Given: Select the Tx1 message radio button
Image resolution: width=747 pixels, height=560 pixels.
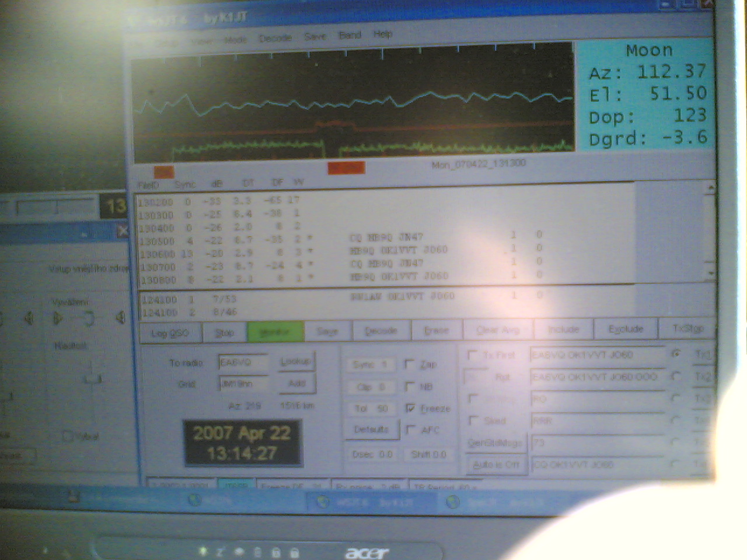Looking at the screenshot, I should (x=676, y=353).
